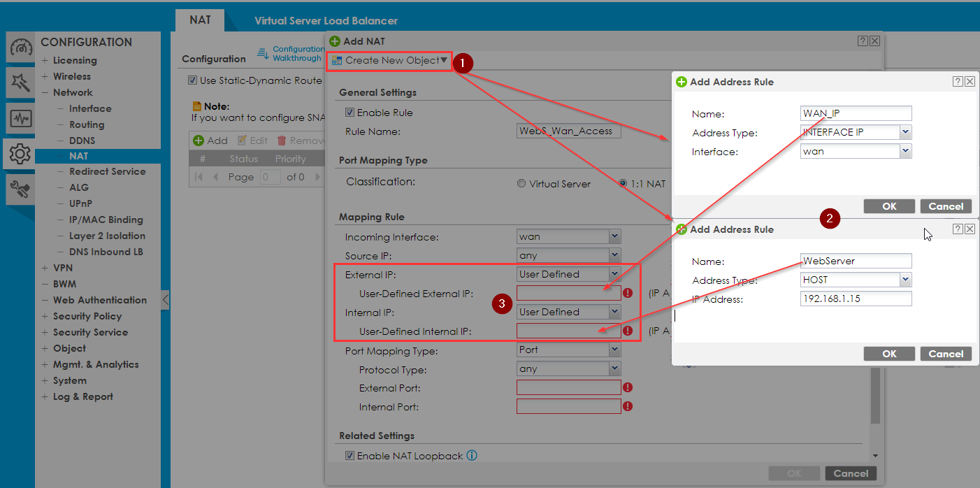980x488 pixels.
Task: Click the IP Address field showing 192.168.1.15
Action: (x=856, y=299)
